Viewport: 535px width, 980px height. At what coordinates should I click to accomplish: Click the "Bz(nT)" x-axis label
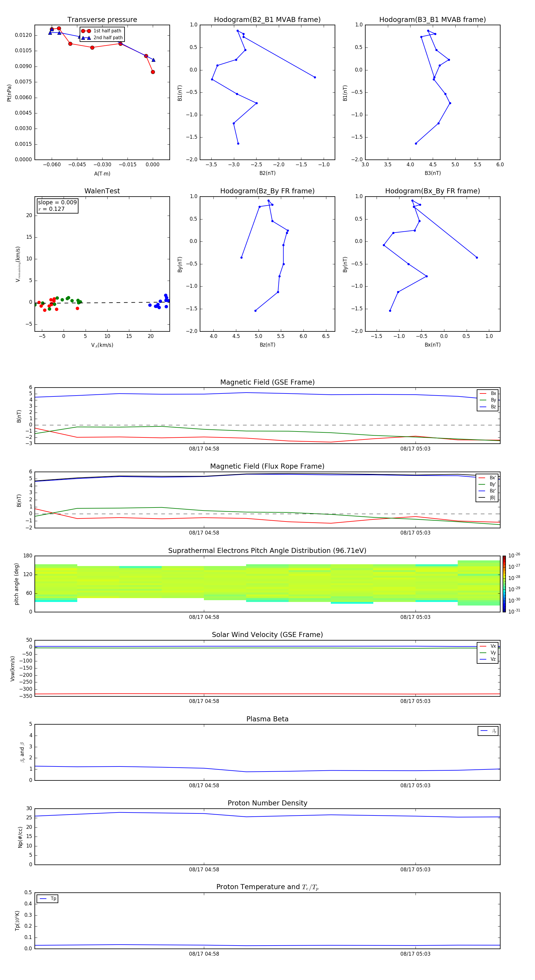coord(267,345)
